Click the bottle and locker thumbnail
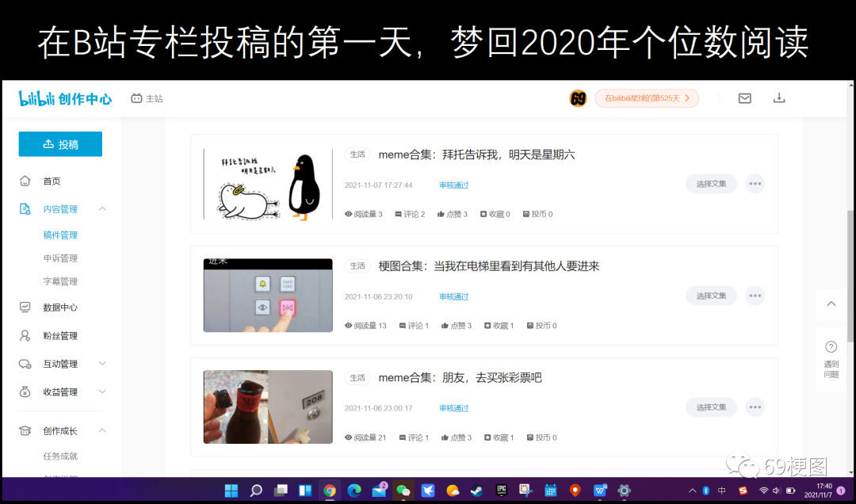The image size is (856, 504). point(268,407)
